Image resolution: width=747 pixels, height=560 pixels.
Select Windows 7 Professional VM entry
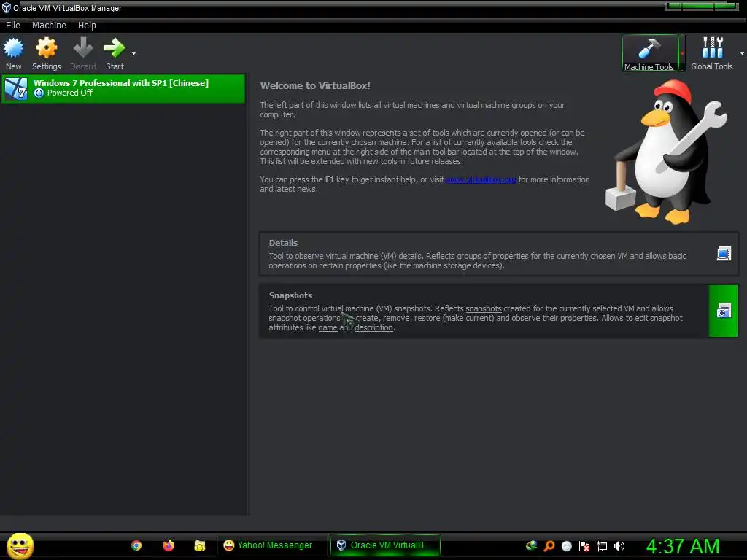pyautogui.click(x=123, y=88)
